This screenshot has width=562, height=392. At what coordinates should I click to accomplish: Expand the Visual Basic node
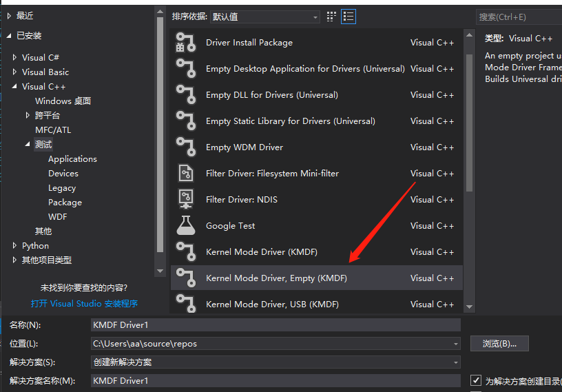coord(14,72)
